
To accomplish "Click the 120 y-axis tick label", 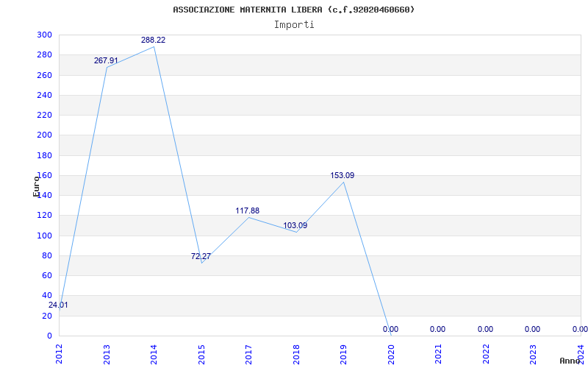I will [44, 215].
